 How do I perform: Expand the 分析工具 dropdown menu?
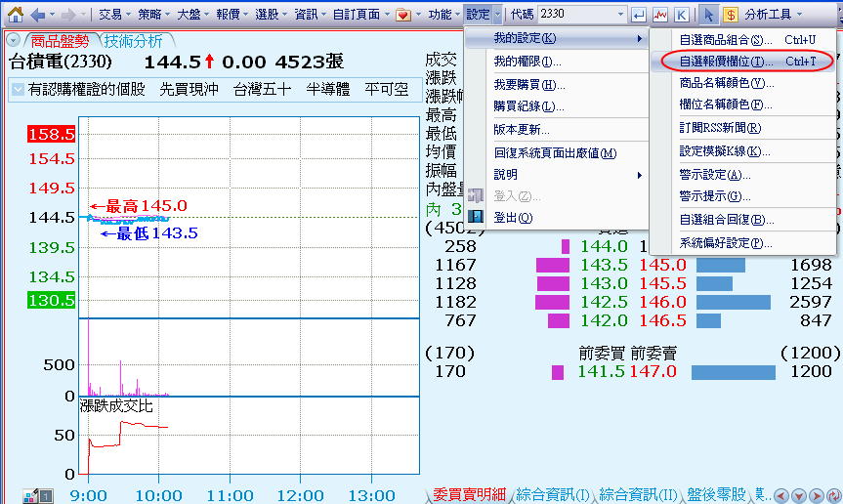click(x=798, y=15)
